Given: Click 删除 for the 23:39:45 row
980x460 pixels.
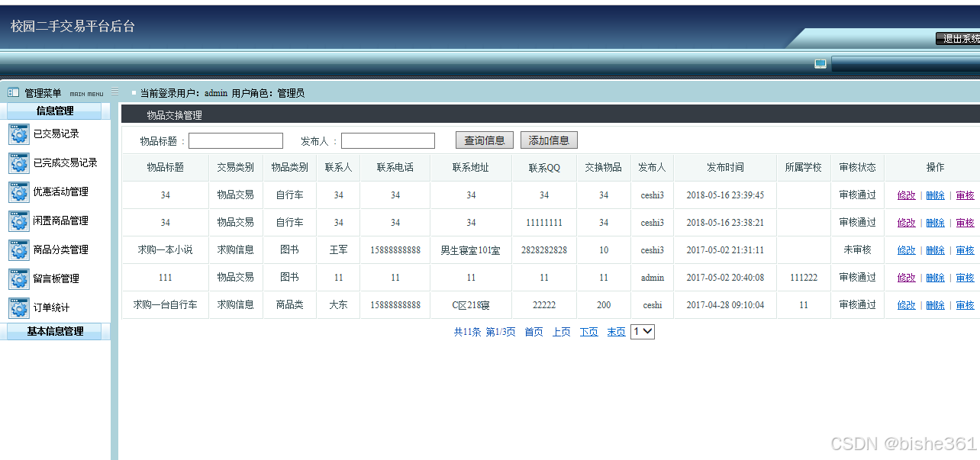Looking at the screenshot, I should tap(935, 195).
